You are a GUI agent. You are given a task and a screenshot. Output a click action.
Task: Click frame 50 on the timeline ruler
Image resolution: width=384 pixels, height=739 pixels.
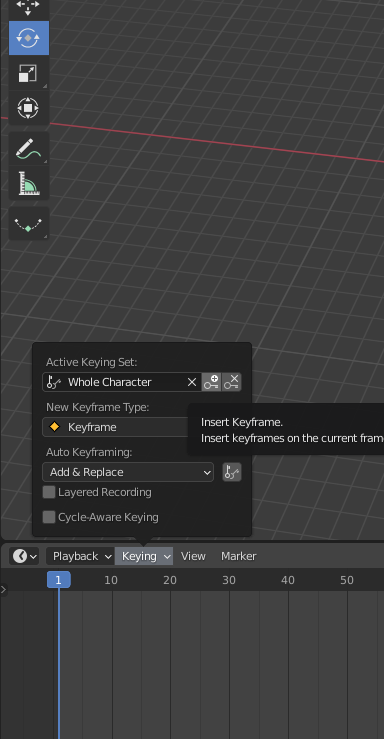click(x=347, y=580)
